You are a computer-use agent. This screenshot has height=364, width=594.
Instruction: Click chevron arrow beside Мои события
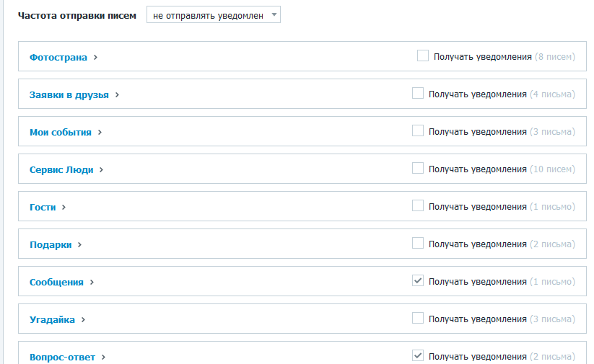coord(100,132)
